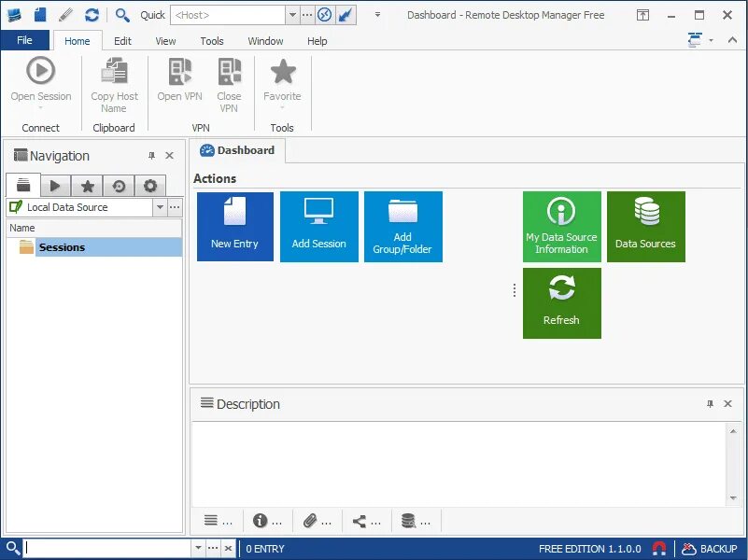The width and height of the screenshot is (748, 560).
Task: Click the dashboard vertical dots splitter handle
Action: 515,290
